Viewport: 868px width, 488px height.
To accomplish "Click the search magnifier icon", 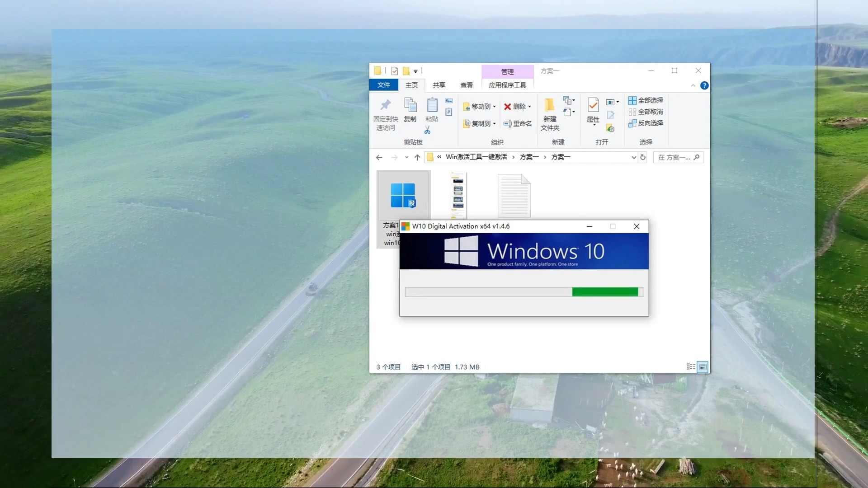I will 696,157.
